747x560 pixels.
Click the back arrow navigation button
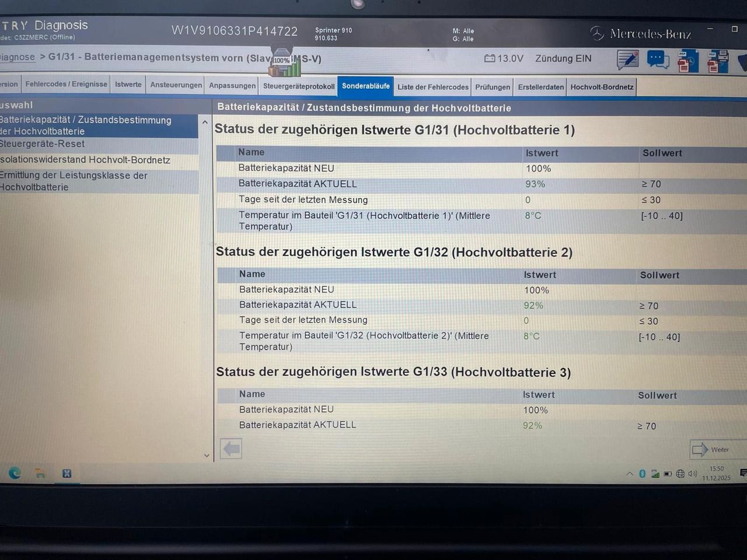tap(231, 449)
